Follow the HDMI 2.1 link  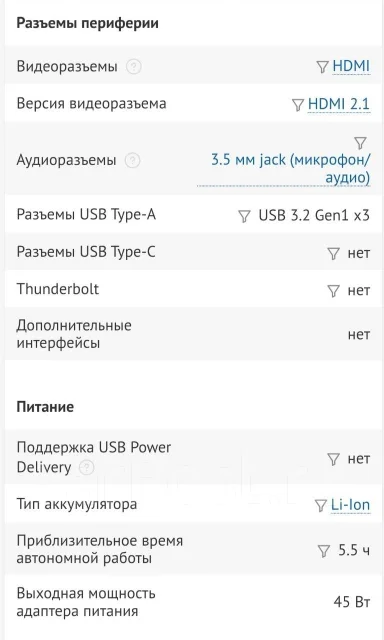339,104
